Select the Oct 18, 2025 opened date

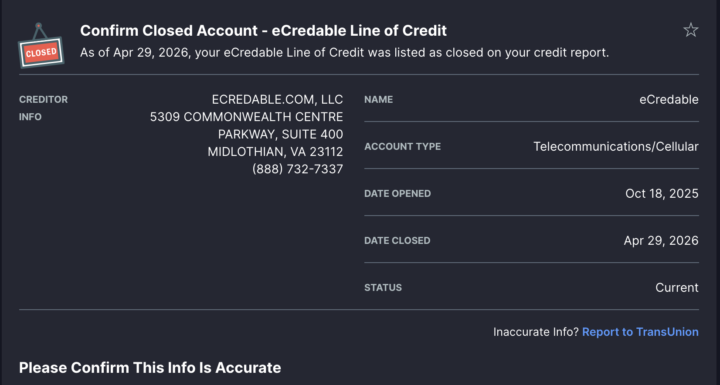(x=662, y=193)
